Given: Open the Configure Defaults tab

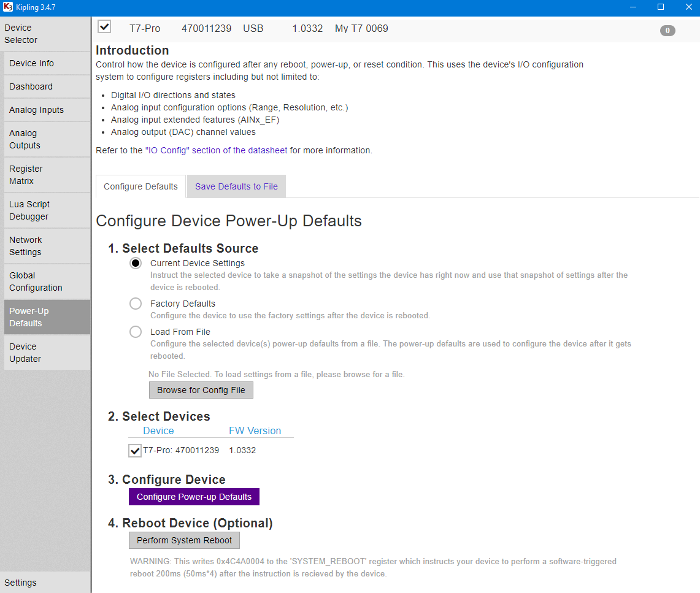Looking at the screenshot, I should (140, 186).
